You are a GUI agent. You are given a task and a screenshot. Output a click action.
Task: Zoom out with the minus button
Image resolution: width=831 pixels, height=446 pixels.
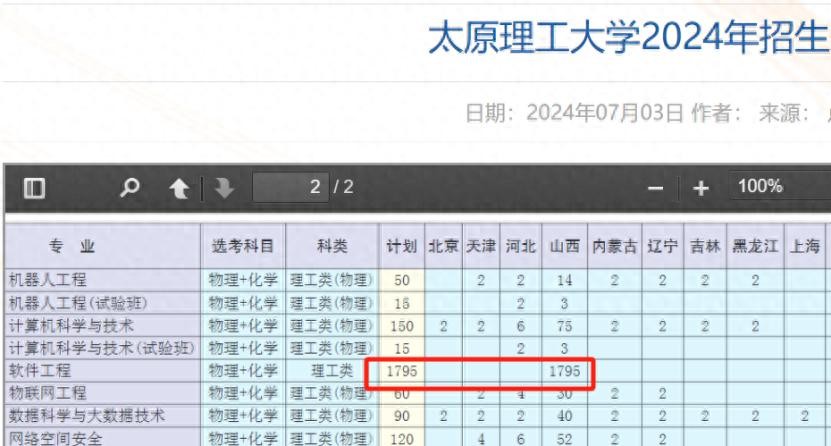tap(656, 188)
